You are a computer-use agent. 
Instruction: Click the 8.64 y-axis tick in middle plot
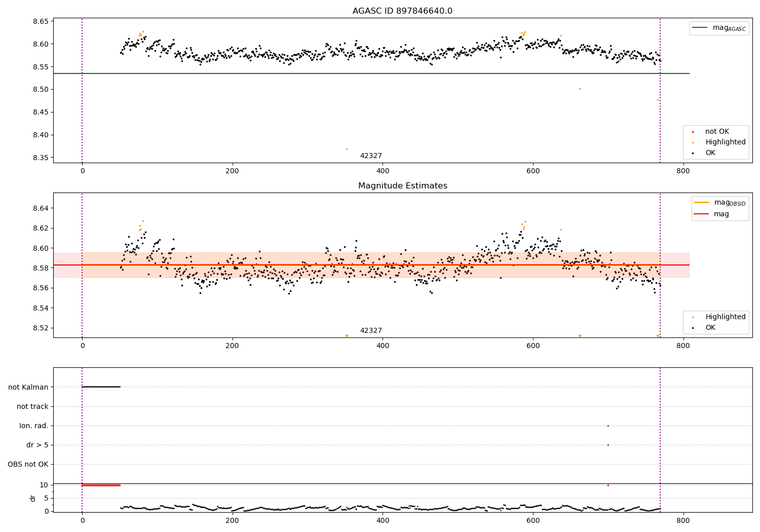pyautogui.click(x=41, y=208)
